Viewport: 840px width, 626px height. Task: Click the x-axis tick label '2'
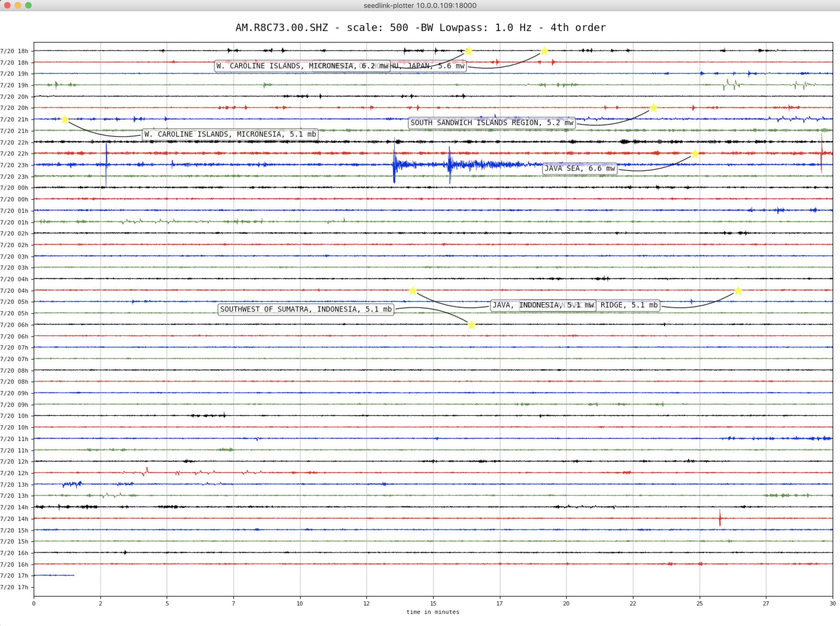100,603
